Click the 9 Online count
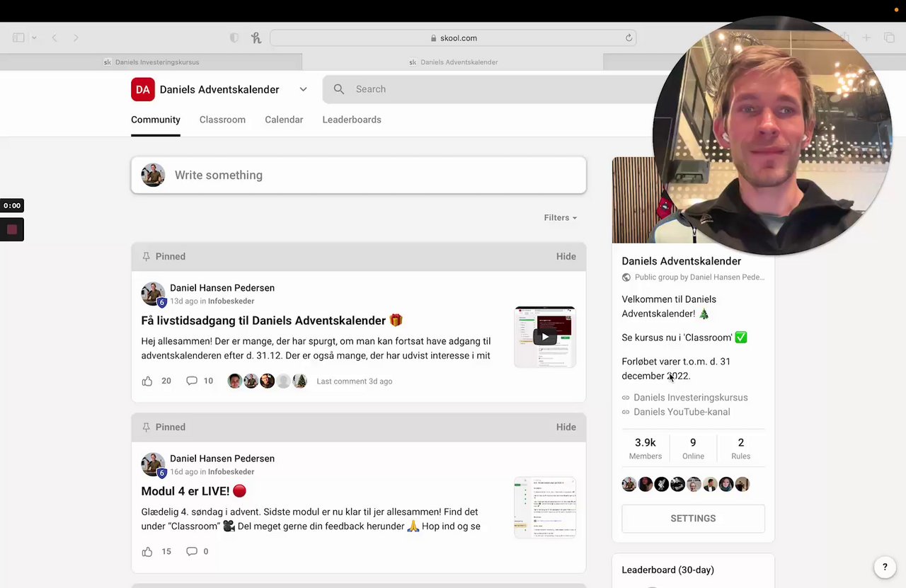The image size is (906, 588). point(693,449)
